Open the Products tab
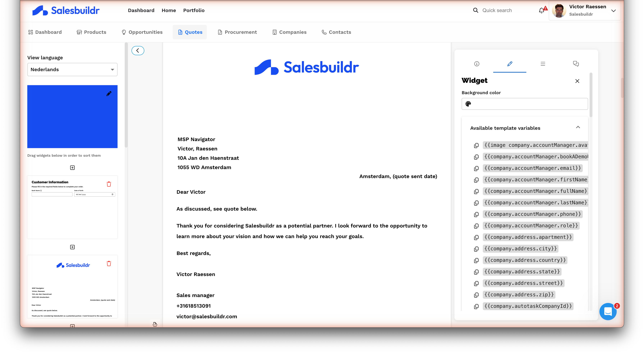The height and width of the screenshot is (354, 644). pyautogui.click(x=91, y=32)
